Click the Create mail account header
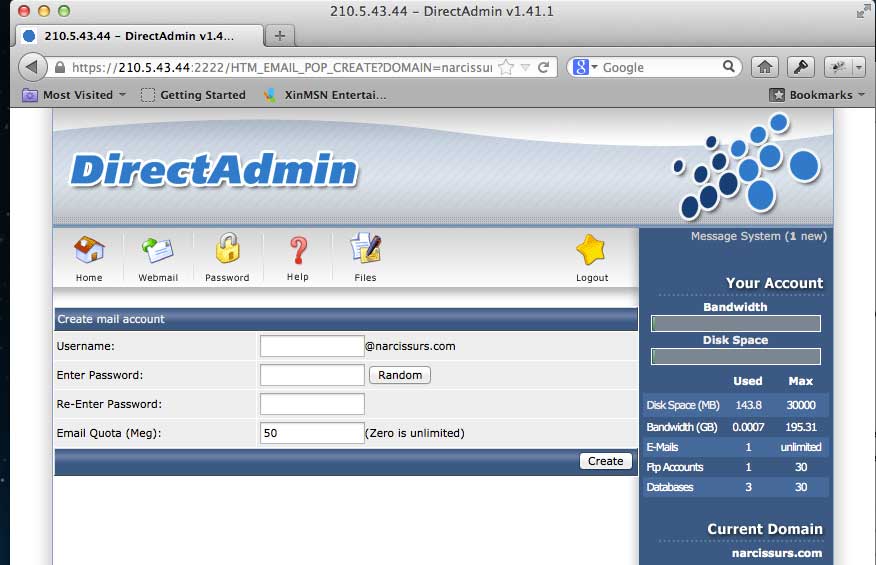The image size is (876, 565). pyautogui.click(x=111, y=319)
